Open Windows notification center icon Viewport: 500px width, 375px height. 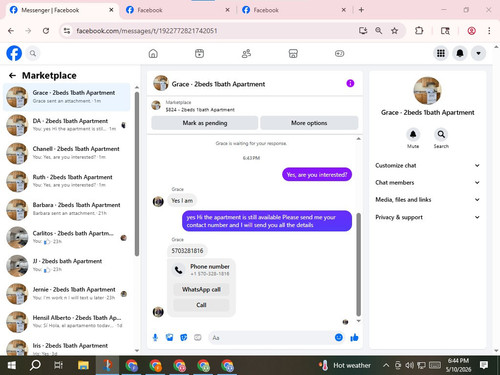484,365
